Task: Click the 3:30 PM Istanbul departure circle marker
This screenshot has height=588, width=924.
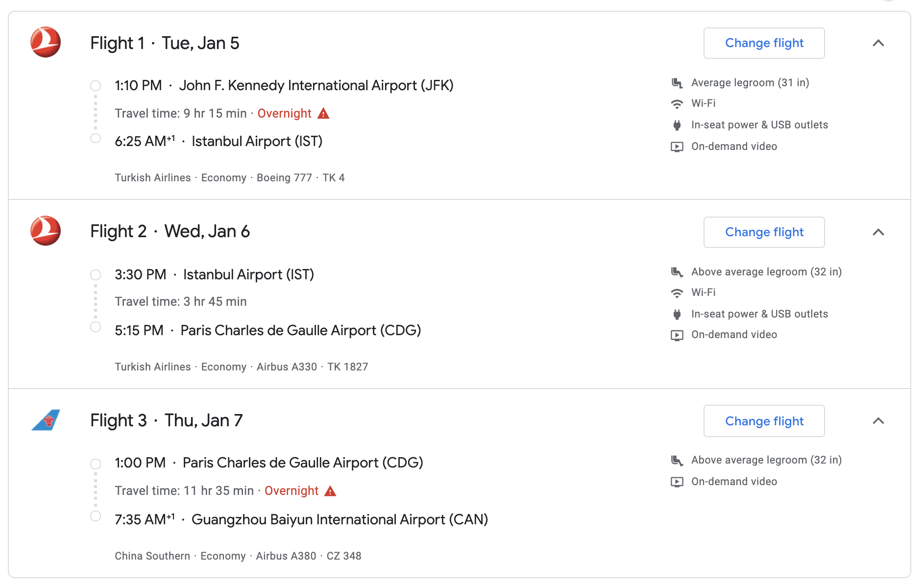Action: 96,275
